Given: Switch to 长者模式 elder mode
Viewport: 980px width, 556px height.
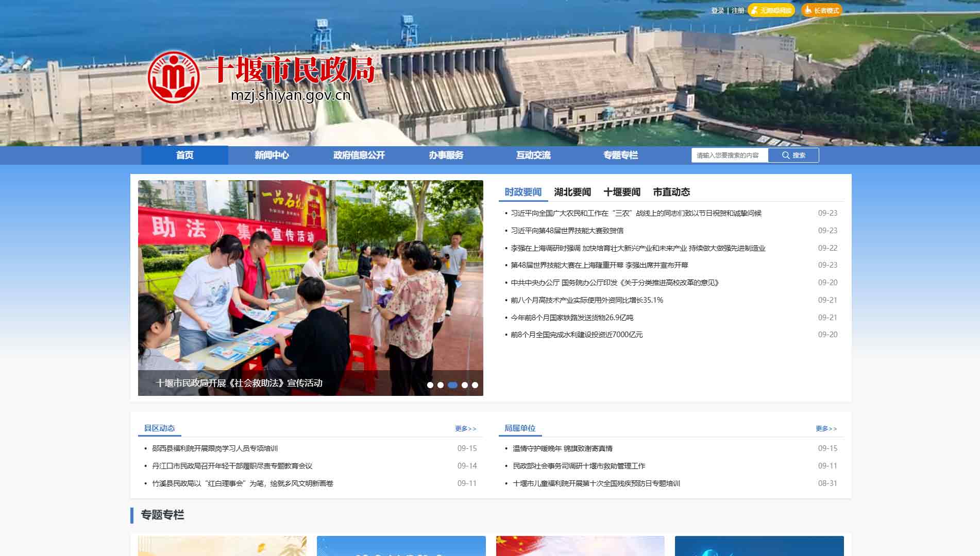Looking at the screenshot, I should 821,10.
